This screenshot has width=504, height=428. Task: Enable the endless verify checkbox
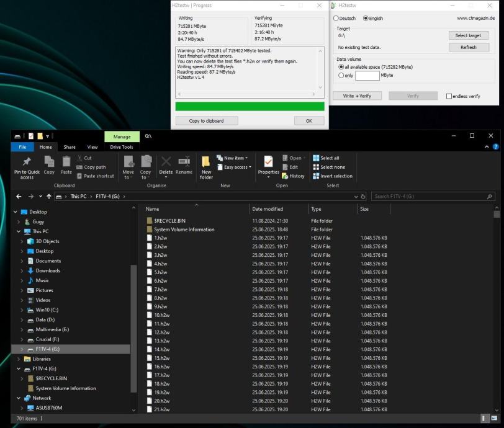pos(449,96)
